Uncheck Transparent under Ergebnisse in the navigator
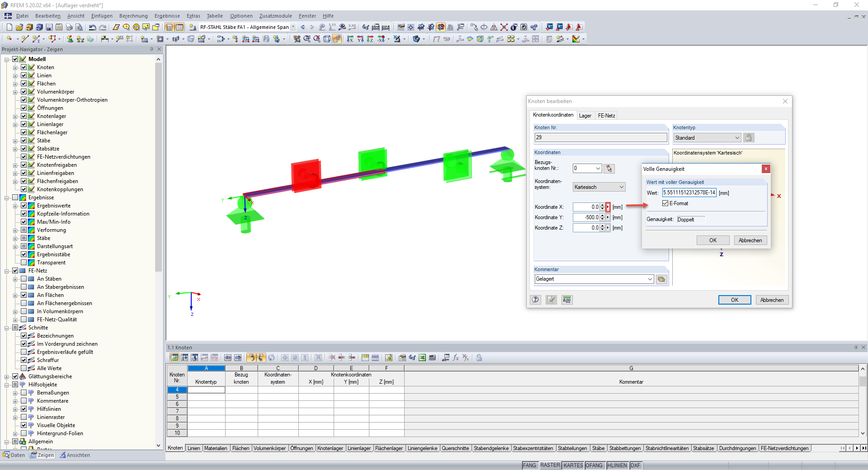 tap(24, 263)
